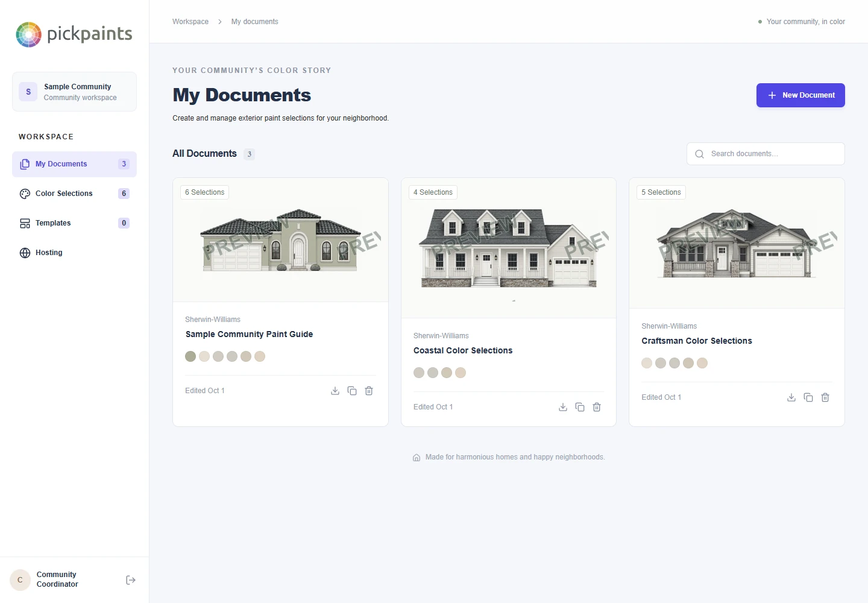Viewport: 868px width, 603px height.
Task: Open the Coastal Color Selections house preview
Action: click(509, 248)
